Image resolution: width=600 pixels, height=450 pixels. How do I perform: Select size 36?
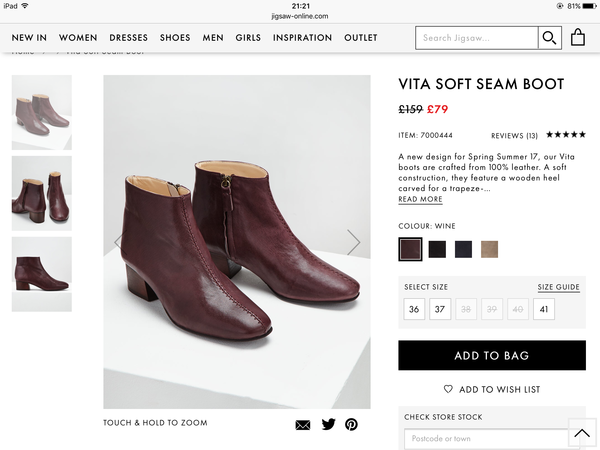[414, 310]
